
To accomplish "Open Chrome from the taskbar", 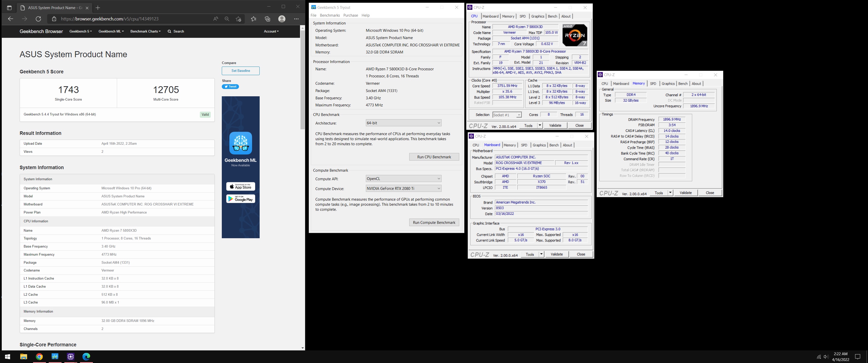I will (x=39, y=357).
